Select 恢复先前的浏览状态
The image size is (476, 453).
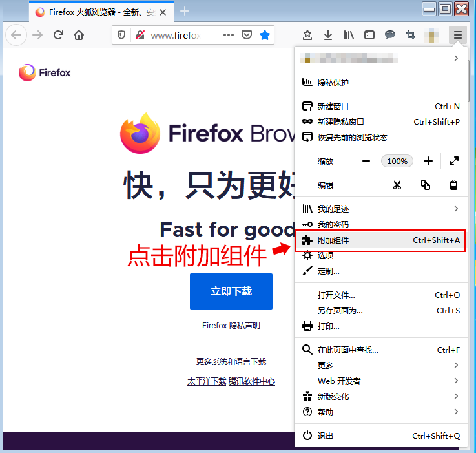(380, 138)
